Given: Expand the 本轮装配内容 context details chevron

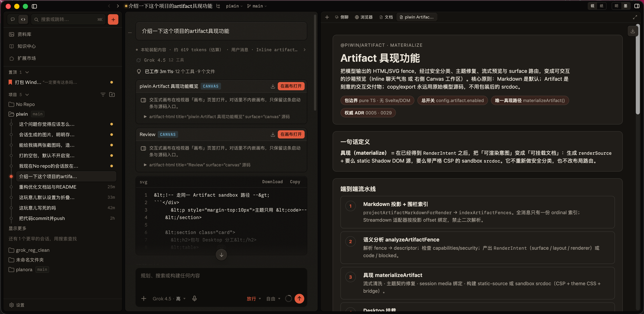Looking at the screenshot, I should (304, 50).
